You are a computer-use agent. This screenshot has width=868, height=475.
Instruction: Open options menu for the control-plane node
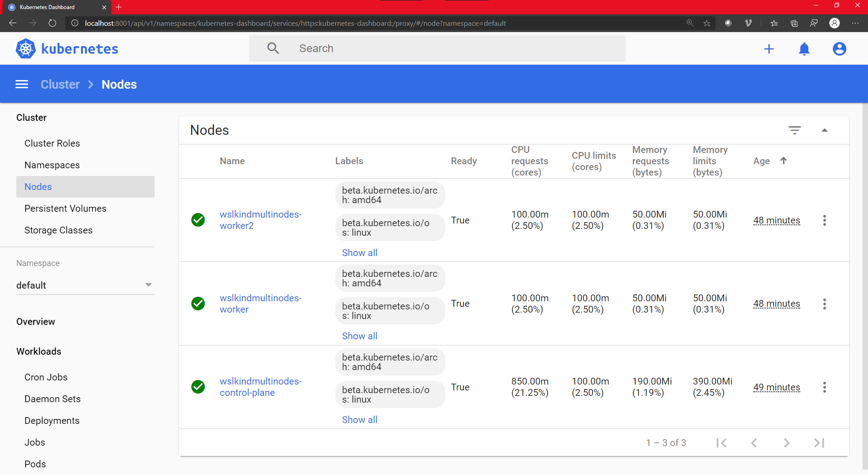(x=825, y=387)
